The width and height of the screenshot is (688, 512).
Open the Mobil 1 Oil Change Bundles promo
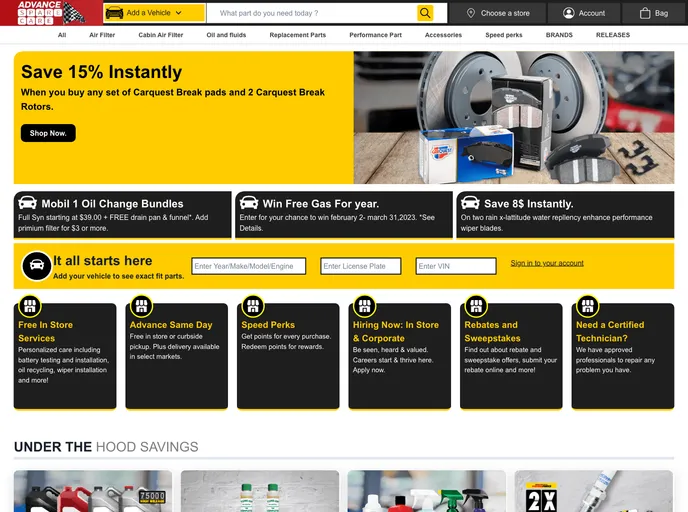[x=122, y=215]
